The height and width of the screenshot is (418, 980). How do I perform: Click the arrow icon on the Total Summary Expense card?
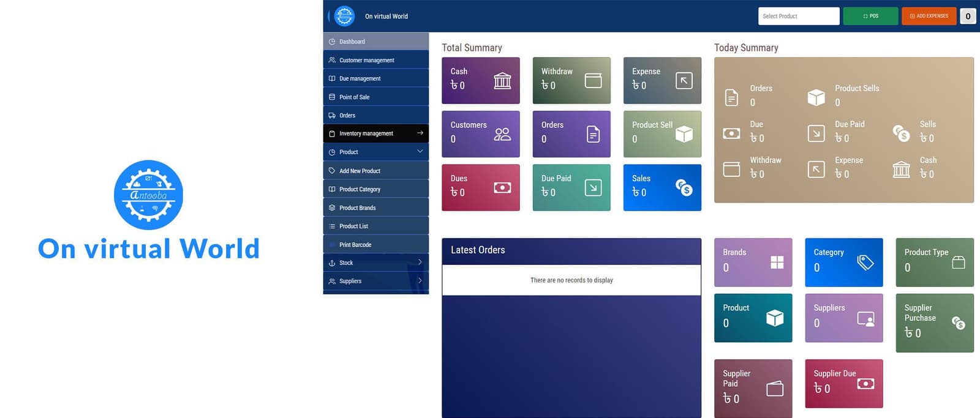[684, 81]
